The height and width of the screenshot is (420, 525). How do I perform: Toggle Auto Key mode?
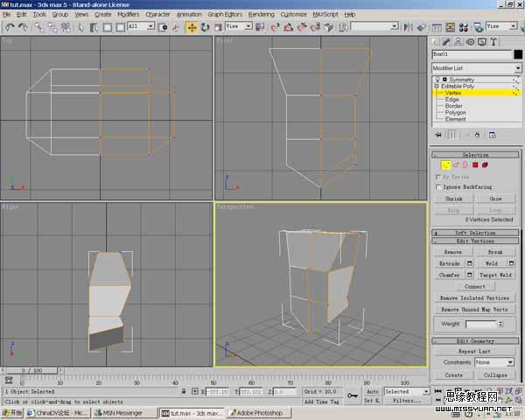(x=373, y=391)
